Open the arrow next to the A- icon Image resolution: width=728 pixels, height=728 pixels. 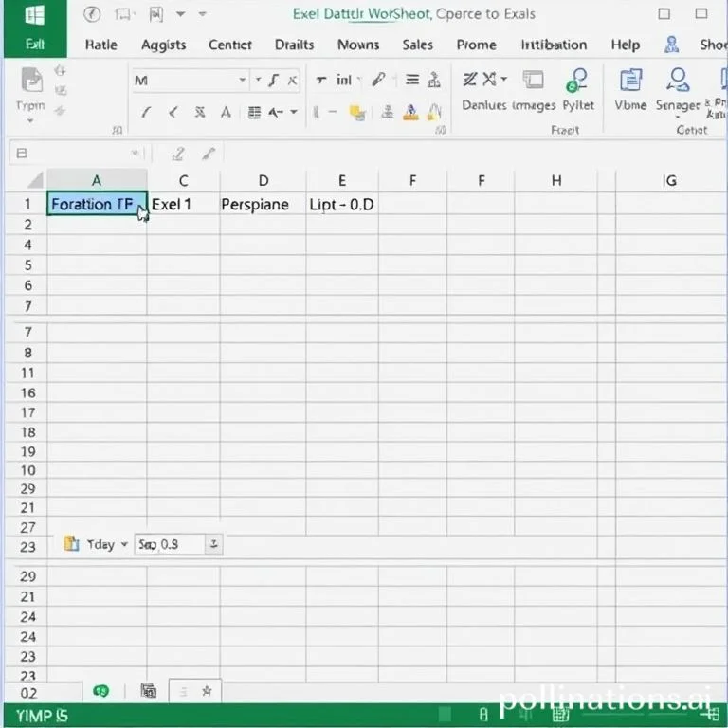tap(294, 112)
